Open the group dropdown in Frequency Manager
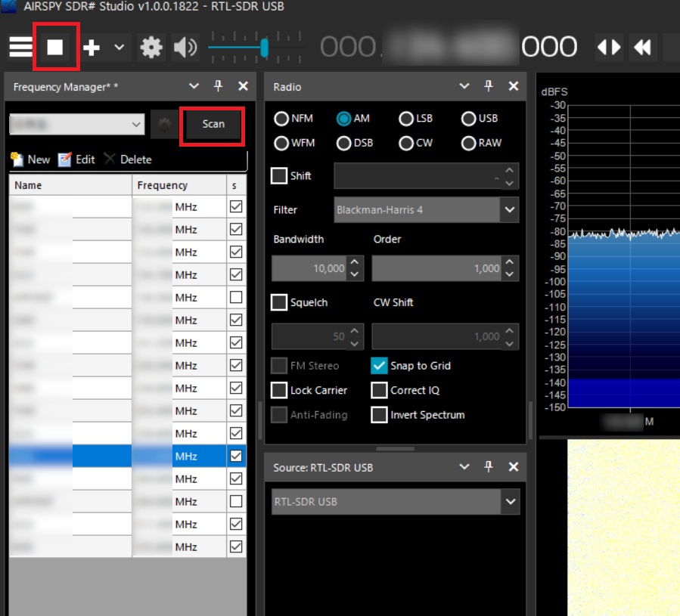The height and width of the screenshot is (616, 680). (x=76, y=125)
